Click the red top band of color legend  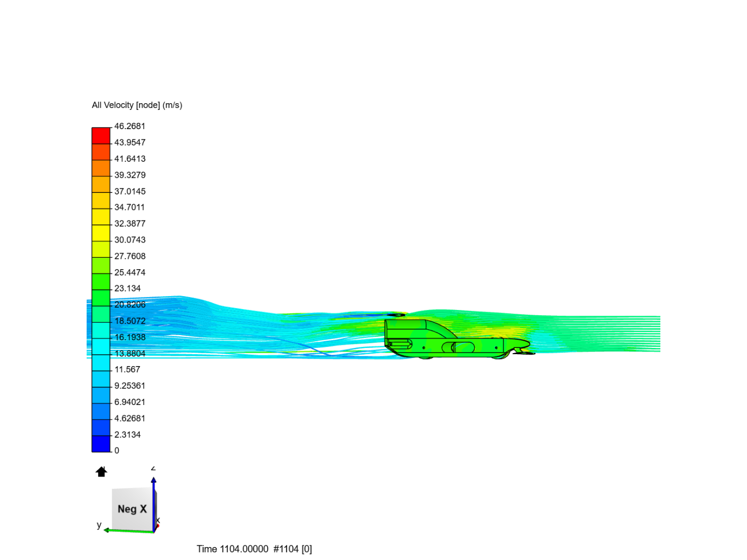click(101, 135)
